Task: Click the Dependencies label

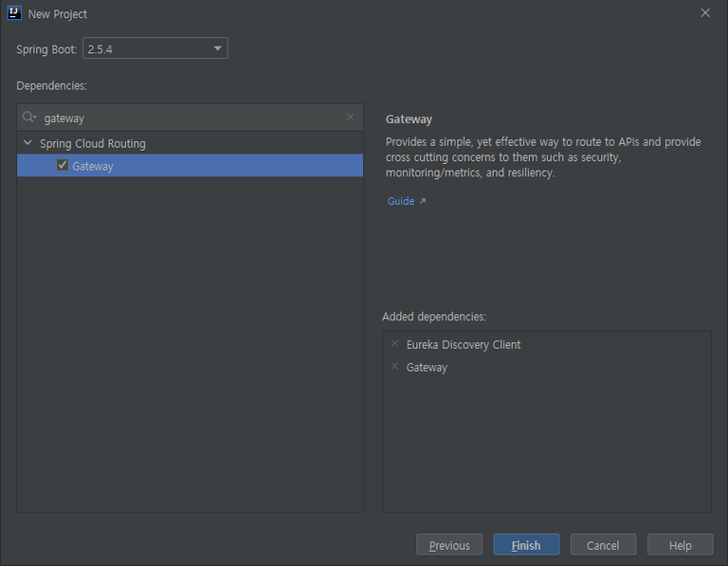Action: (x=51, y=86)
